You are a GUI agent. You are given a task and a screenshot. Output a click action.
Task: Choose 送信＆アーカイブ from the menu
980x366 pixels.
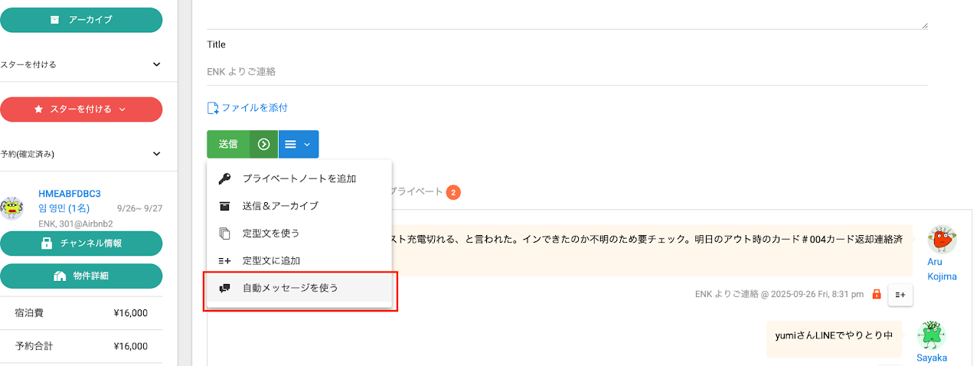[x=280, y=206]
